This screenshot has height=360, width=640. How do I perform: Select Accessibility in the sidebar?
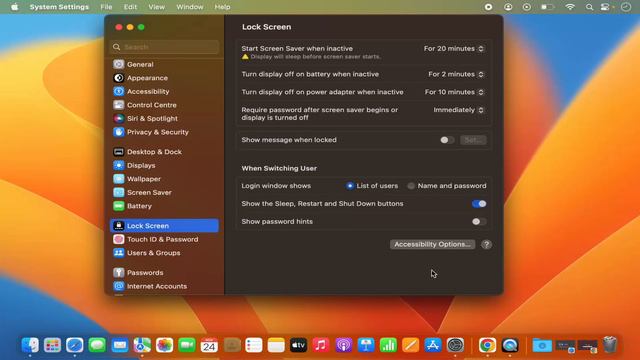tap(164, 91)
